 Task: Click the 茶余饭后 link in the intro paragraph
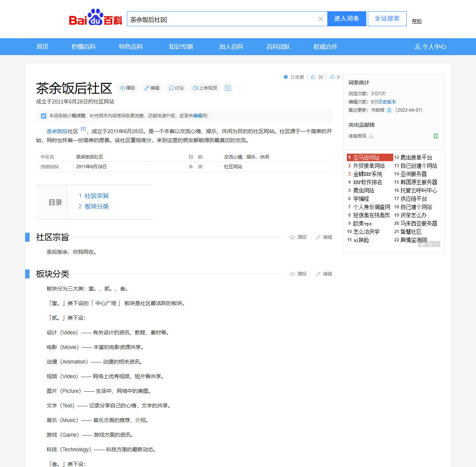point(57,131)
